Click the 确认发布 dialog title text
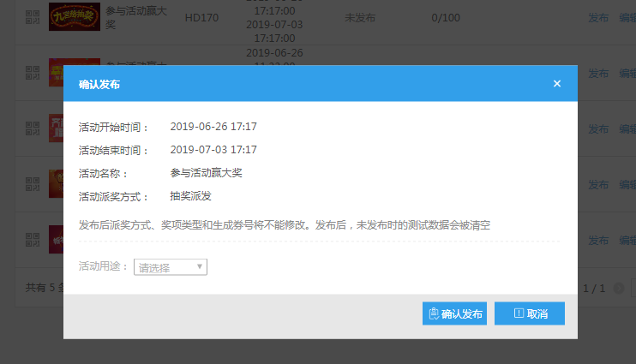Image resolution: width=636 pixels, height=364 pixels. [99, 84]
